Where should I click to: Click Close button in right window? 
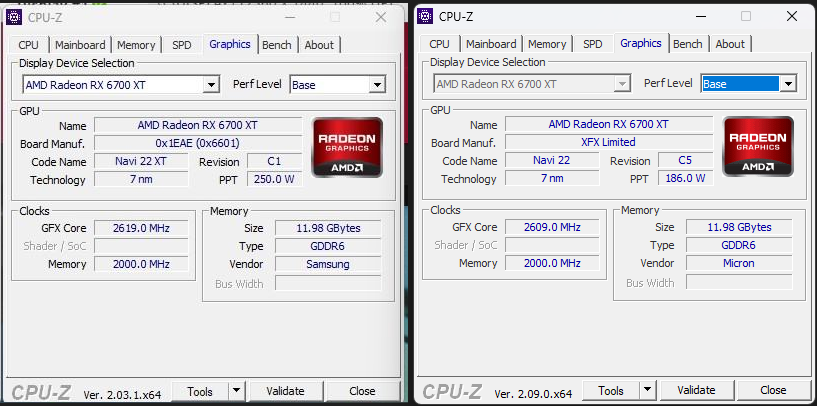(x=773, y=390)
